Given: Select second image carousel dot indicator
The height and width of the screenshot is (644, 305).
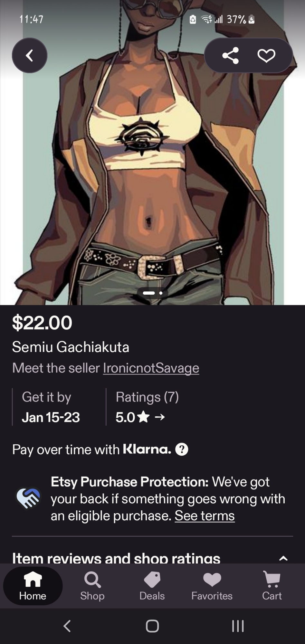Looking at the screenshot, I should pyautogui.click(x=161, y=293).
